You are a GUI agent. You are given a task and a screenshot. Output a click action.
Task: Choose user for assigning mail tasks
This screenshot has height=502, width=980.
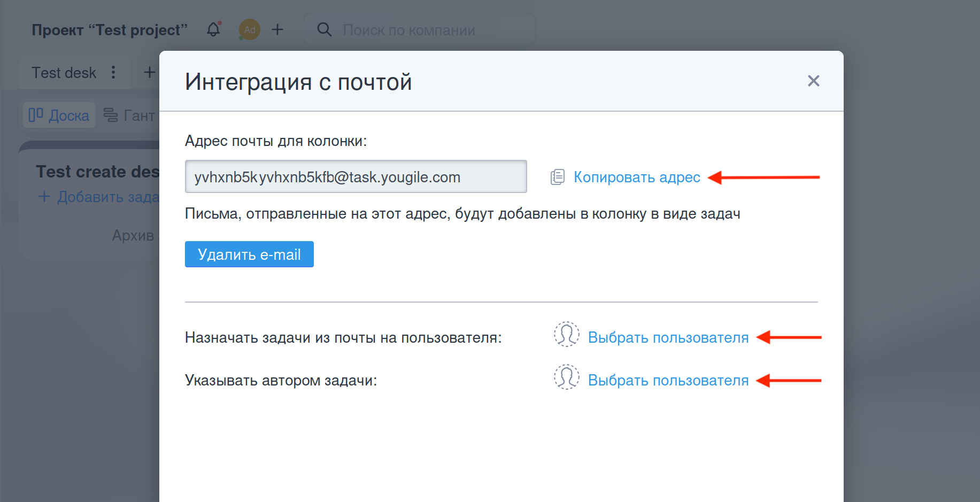(x=668, y=338)
